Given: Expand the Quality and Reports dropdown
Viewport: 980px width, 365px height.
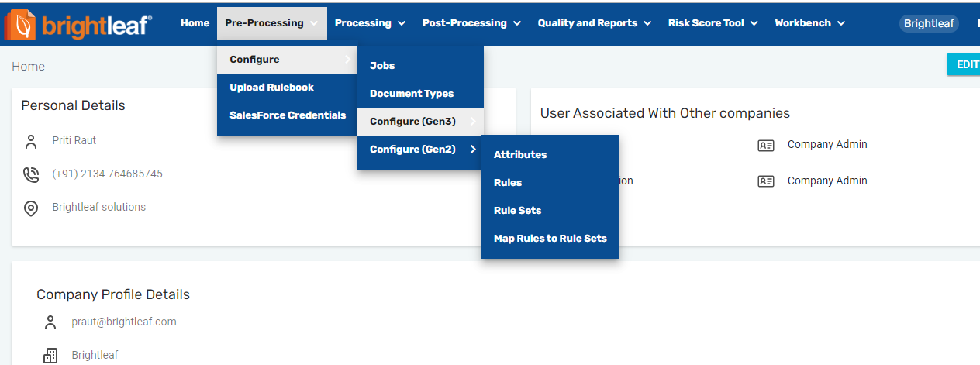Looking at the screenshot, I should click(595, 23).
